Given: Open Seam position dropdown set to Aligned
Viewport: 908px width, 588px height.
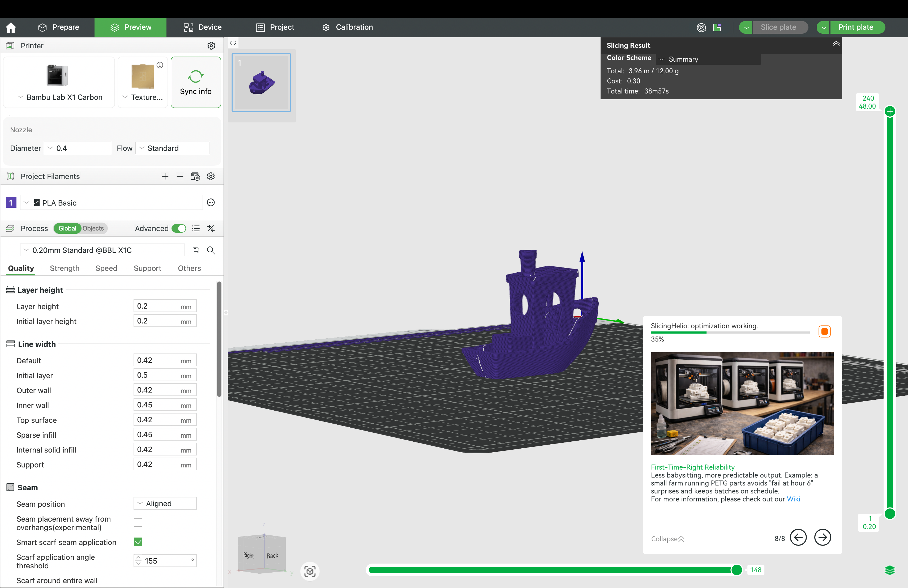Looking at the screenshot, I should [165, 503].
